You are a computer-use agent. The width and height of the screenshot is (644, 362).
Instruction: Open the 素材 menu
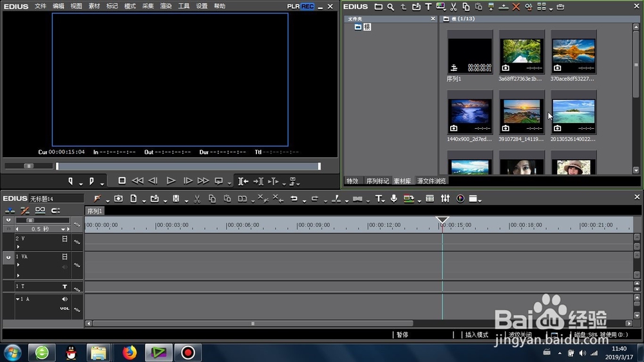point(94,6)
